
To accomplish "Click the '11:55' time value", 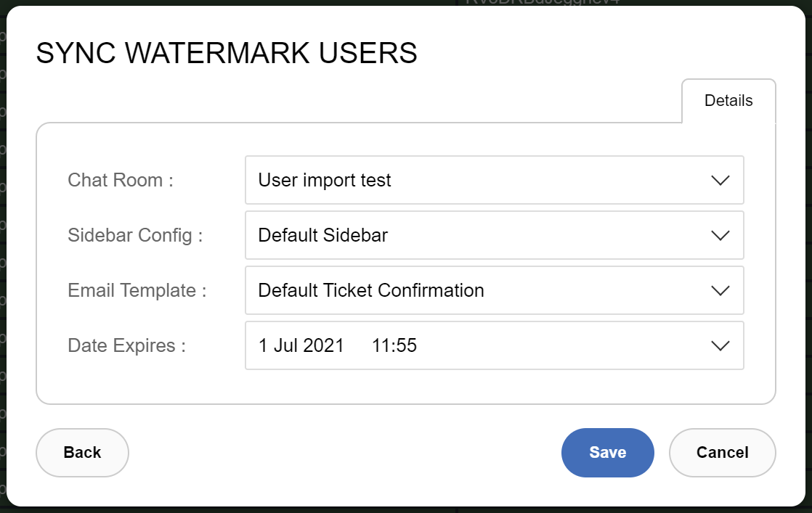I will click(x=394, y=345).
